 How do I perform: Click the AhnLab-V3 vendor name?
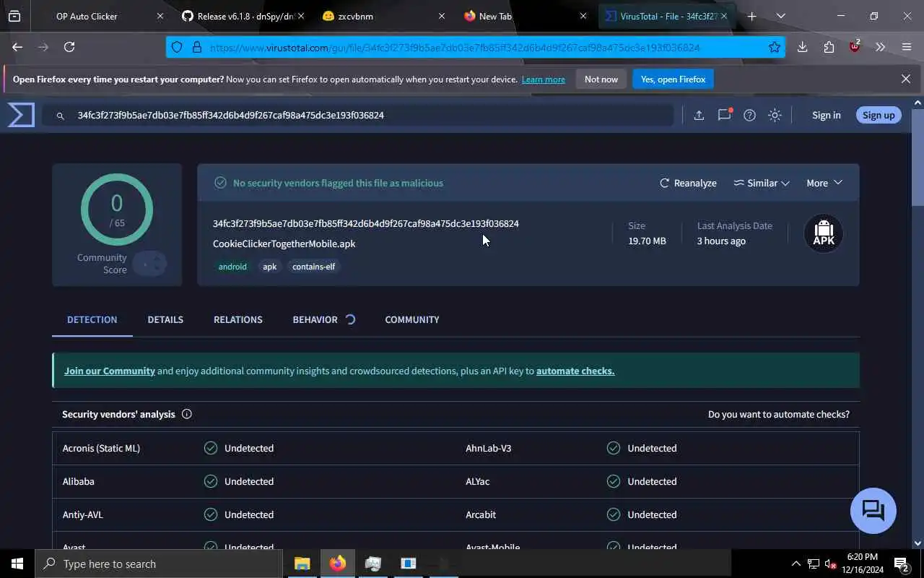click(489, 448)
